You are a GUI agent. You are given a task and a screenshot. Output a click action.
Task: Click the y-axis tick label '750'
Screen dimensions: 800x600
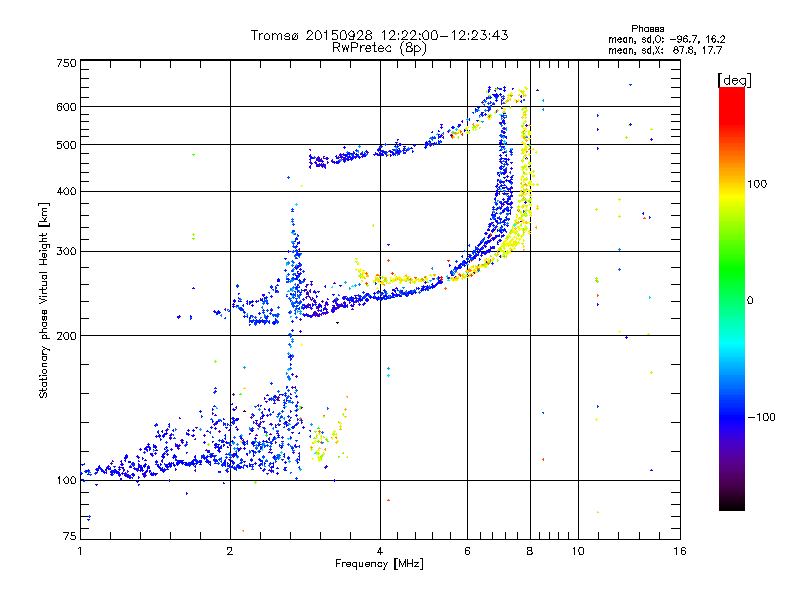66,63
